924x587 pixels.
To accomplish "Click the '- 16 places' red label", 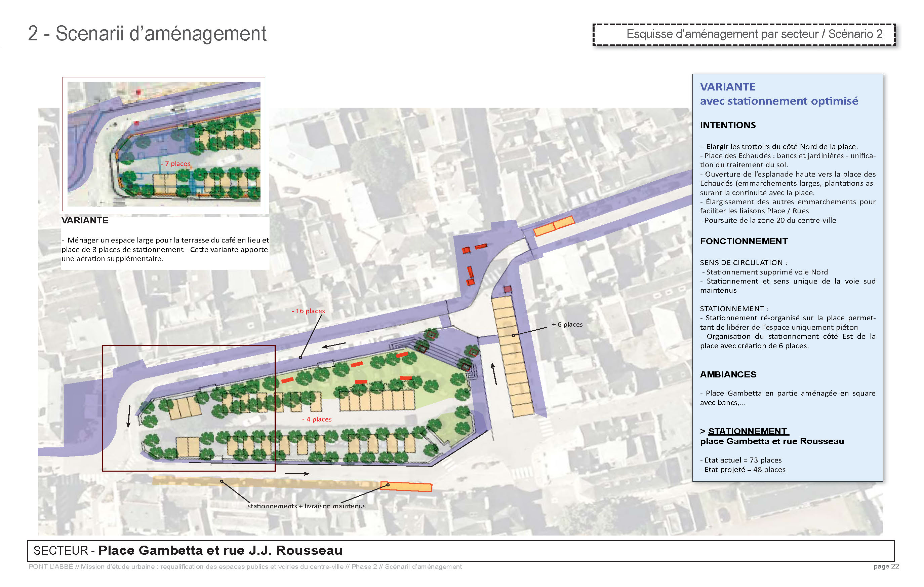I will point(308,311).
